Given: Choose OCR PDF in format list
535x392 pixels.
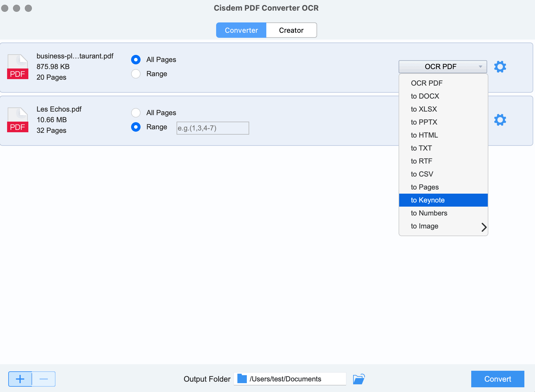Looking at the screenshot, I should tap(443, 83).
